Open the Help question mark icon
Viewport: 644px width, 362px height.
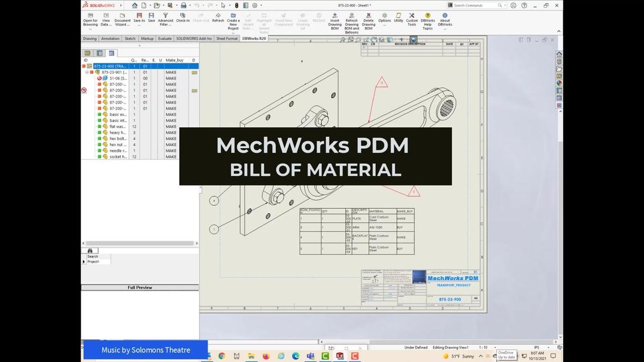[523, 5]
